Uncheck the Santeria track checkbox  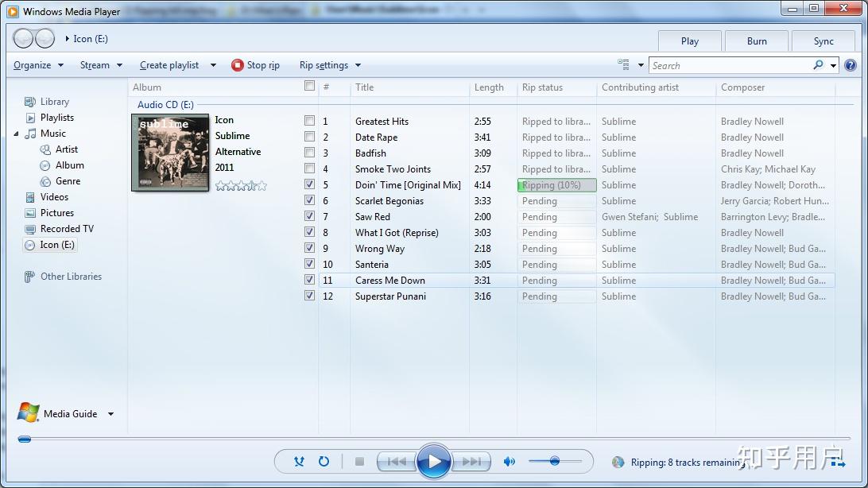[x=309, y=264]
